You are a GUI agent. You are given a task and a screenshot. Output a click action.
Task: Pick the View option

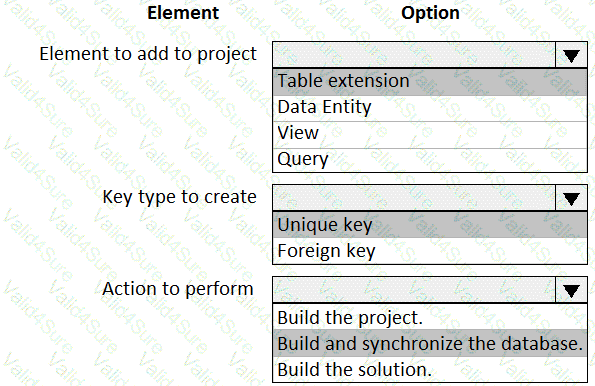pyautogui.click(x=430, y=134)
